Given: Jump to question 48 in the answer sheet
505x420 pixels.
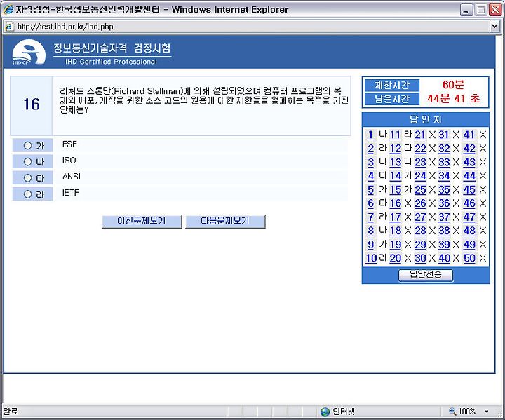Looking at the screenshot, I should [469, 231].
